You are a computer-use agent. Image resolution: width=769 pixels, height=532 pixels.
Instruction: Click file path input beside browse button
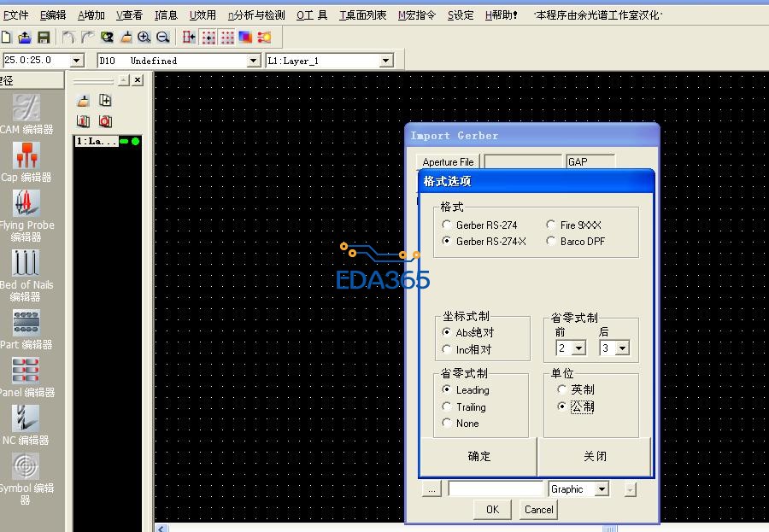pyautogui.click(x=496, y=488)
